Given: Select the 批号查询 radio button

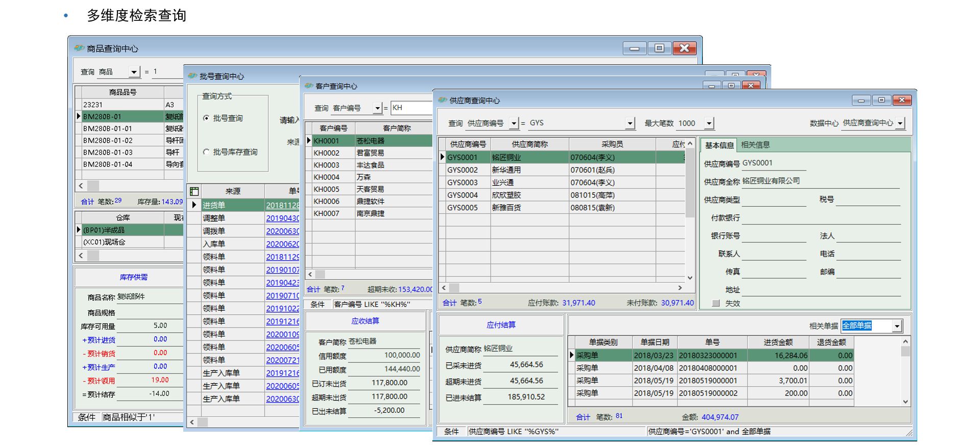Looking at the screenshot, I should point(206,118).
